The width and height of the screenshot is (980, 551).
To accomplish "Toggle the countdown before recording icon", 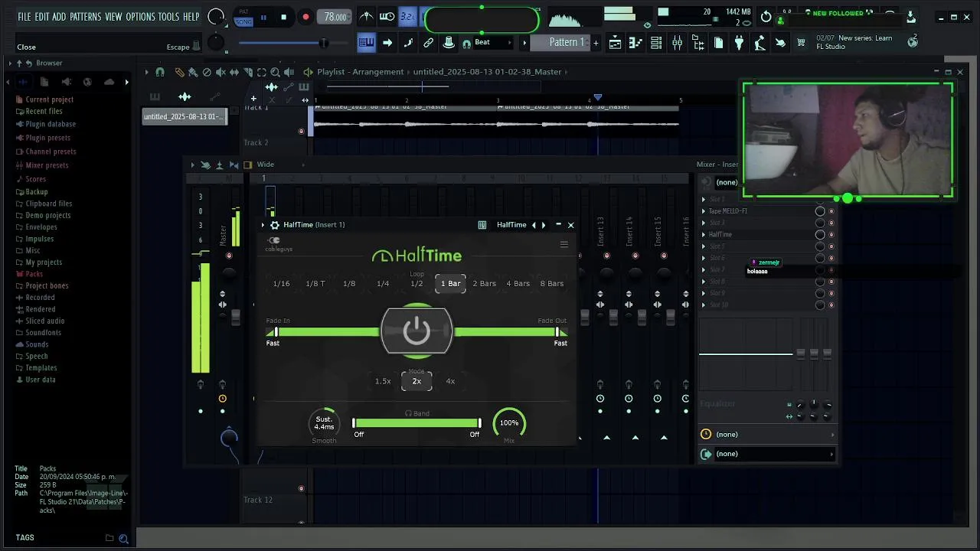I will coord(408,17).
